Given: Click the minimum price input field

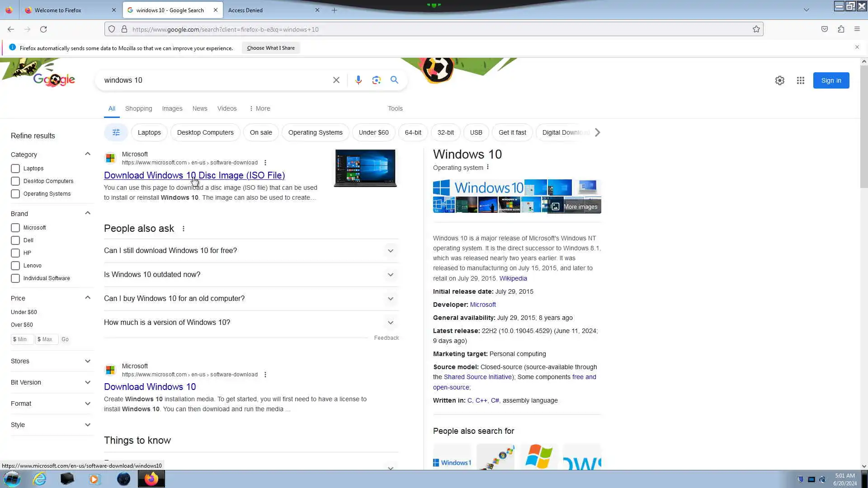Looking at the screenshot, I should pos(23,339).
